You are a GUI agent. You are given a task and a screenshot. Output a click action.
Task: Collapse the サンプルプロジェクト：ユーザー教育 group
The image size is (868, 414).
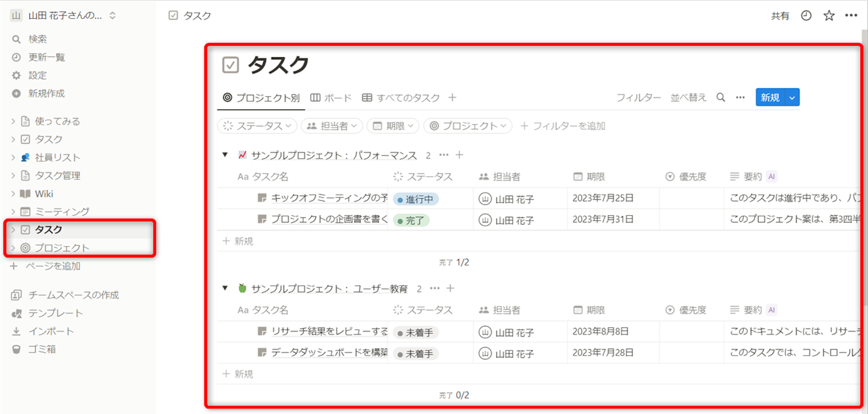(225, 289)
